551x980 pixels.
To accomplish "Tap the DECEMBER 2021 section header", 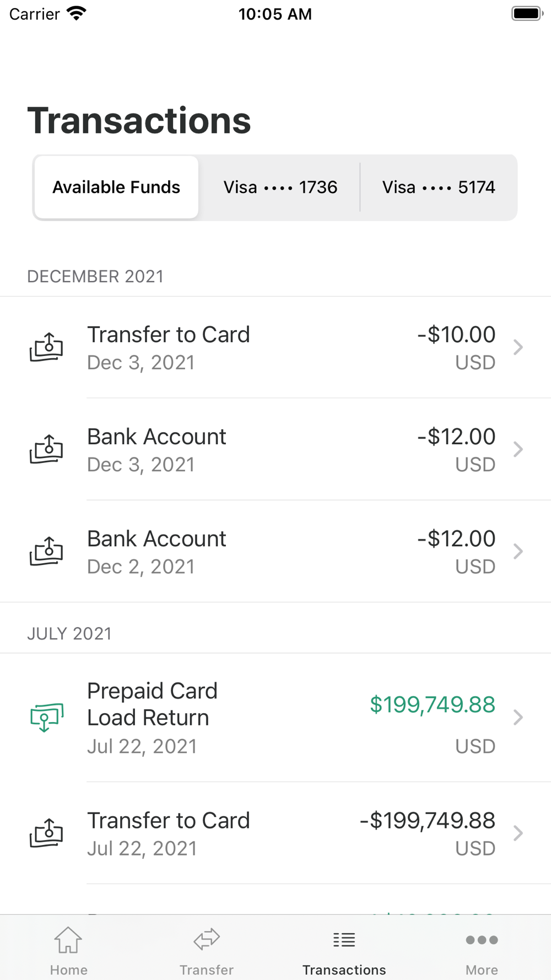I will coord(95,276).
